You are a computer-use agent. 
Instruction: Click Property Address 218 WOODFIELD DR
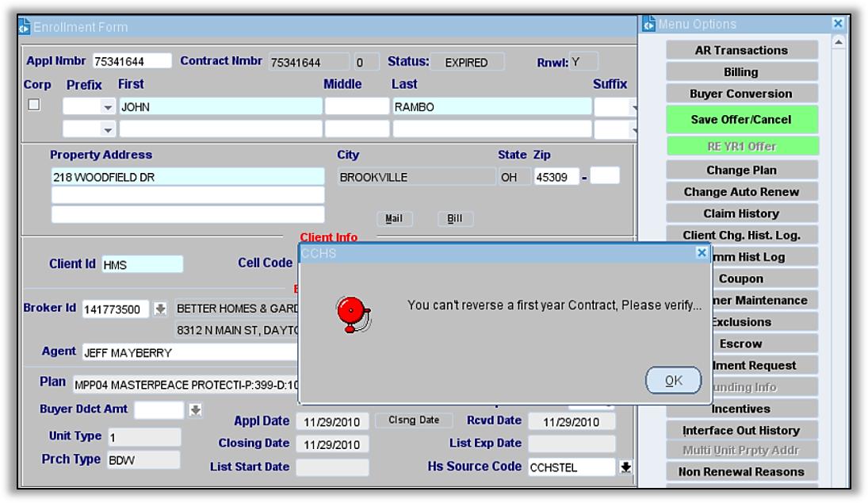click(x=188, y=177)
